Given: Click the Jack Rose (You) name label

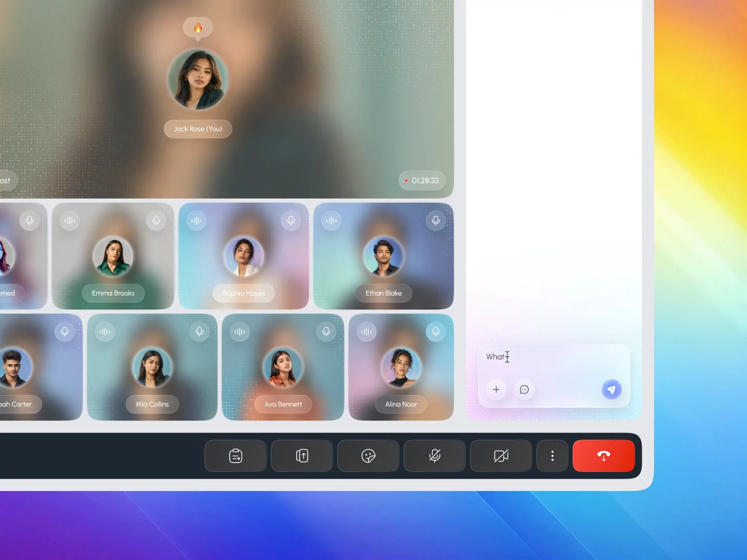Looking at the screenshot, I should coord(198,129).
